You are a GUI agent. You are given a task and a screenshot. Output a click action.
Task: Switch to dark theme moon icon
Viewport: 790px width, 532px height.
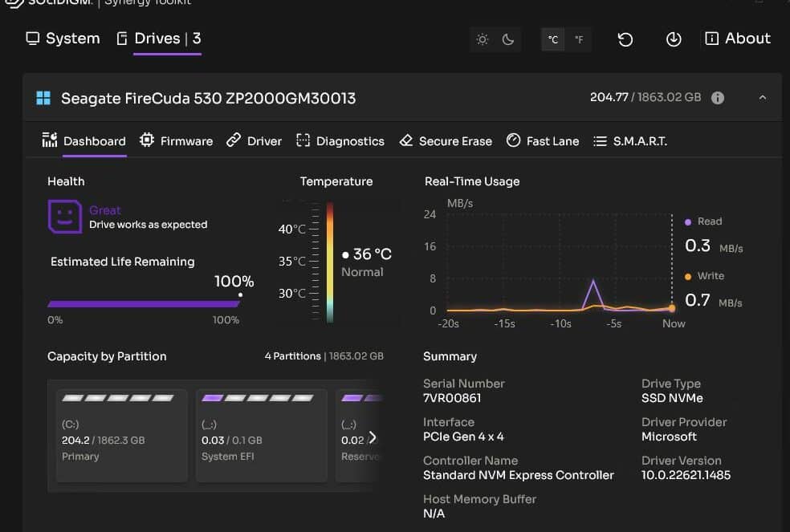(x=508, y=39)
